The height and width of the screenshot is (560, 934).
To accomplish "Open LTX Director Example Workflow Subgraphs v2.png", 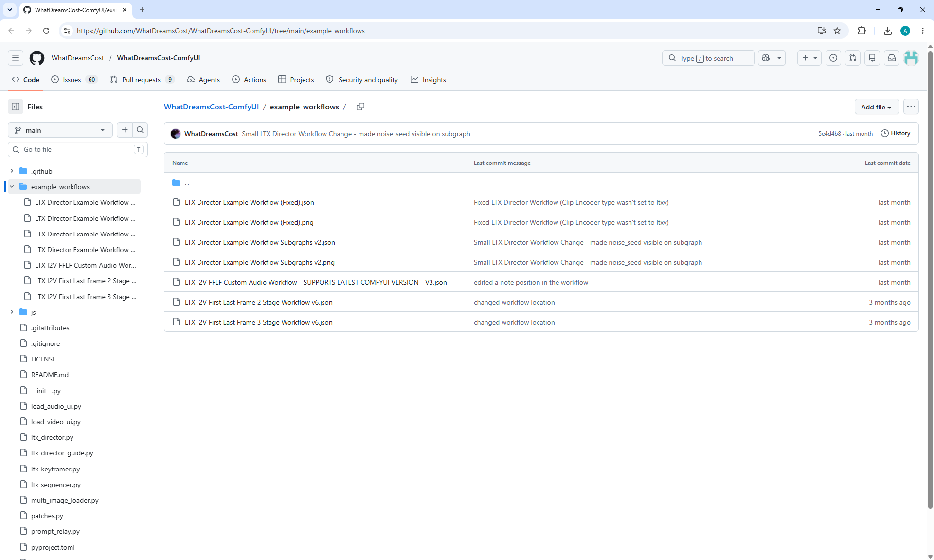I will tap(260, 262).
